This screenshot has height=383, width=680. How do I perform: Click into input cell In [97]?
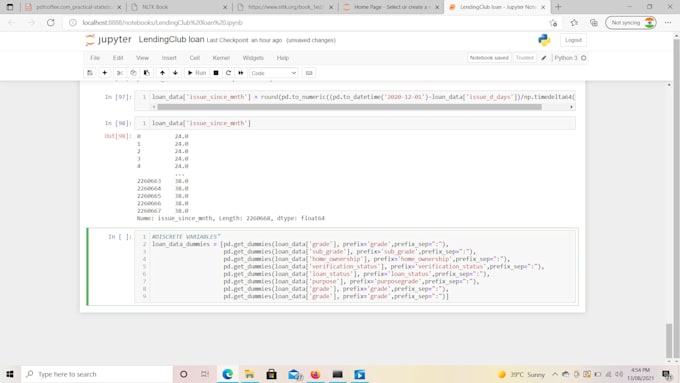coord(363,97)
